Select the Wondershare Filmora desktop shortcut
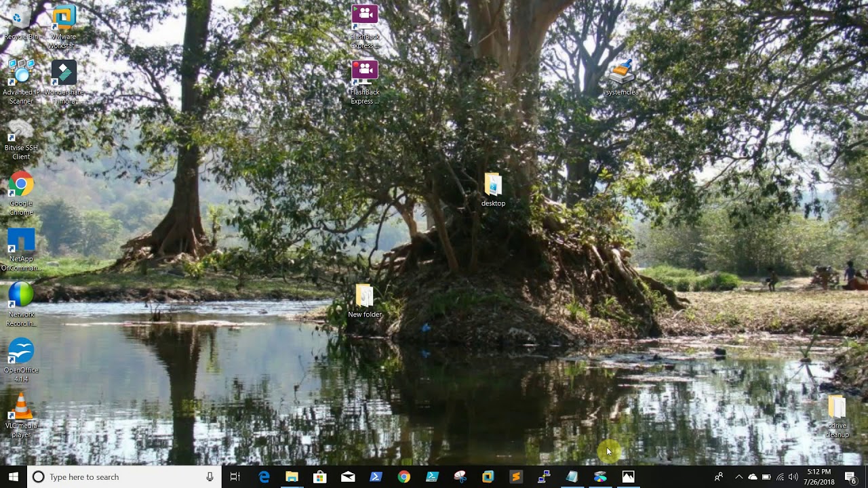Viewport: 868px width, 488px height. pos(63,81)
